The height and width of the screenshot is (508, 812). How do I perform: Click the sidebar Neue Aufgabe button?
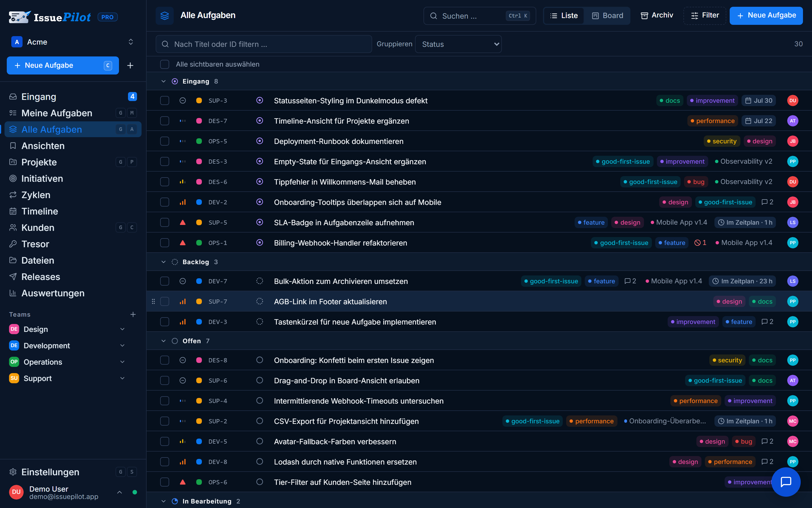click(63, 65)
